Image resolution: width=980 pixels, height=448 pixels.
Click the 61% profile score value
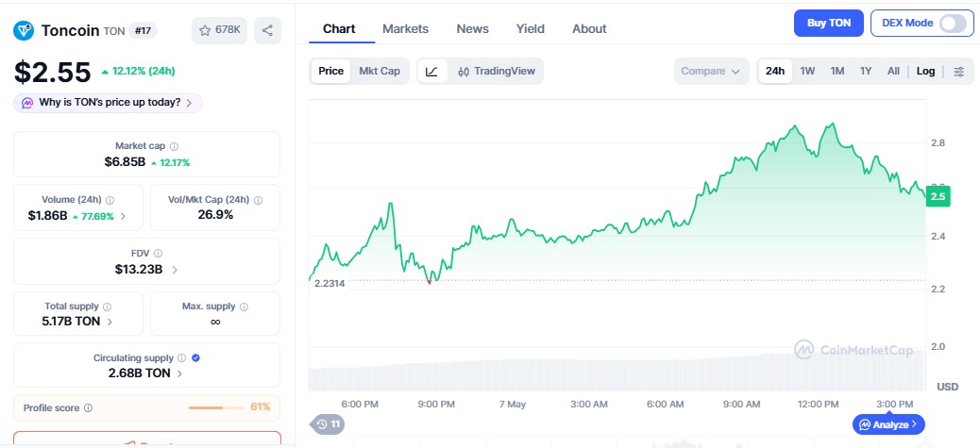pyautogui.click(x=261, y=407)
